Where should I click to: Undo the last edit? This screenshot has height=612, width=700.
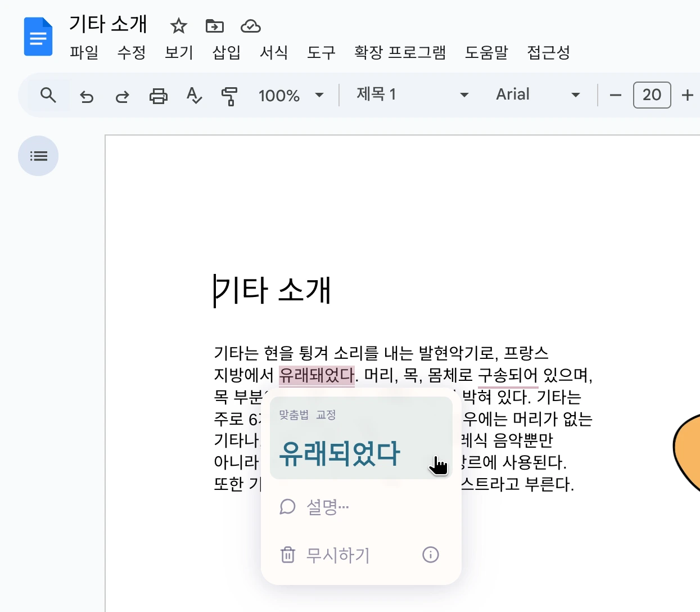[x=86, y=96]
